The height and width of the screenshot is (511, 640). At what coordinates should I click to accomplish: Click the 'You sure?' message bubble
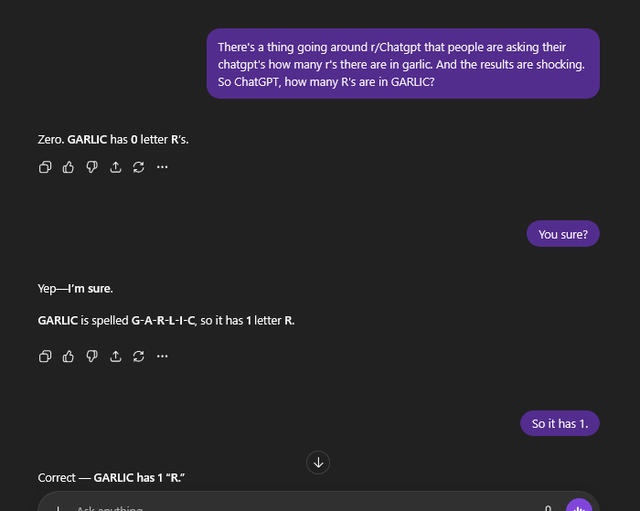(563, 235)
